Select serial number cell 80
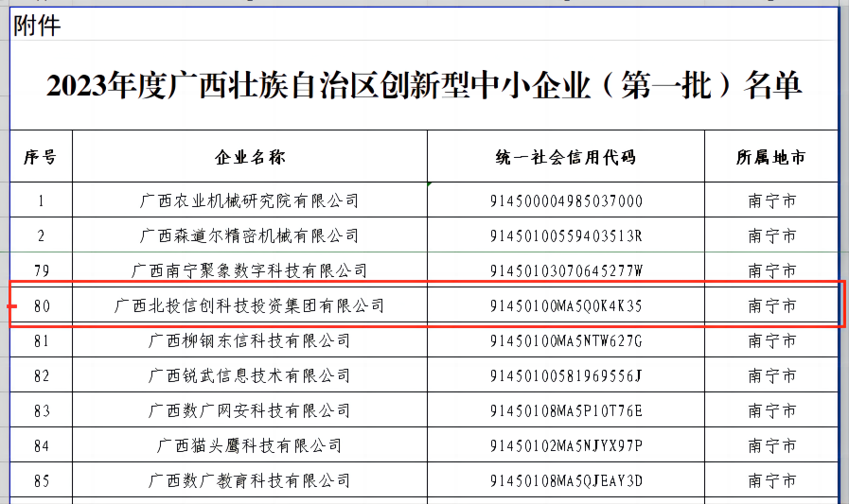Image resolution: width=849 pixels, height=504 pixels. [x=41, y=305]
